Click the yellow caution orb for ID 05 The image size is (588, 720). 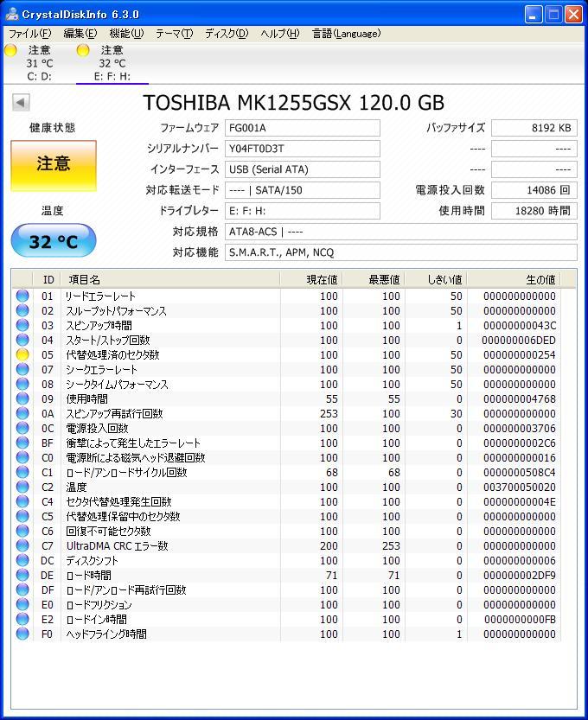22,354
